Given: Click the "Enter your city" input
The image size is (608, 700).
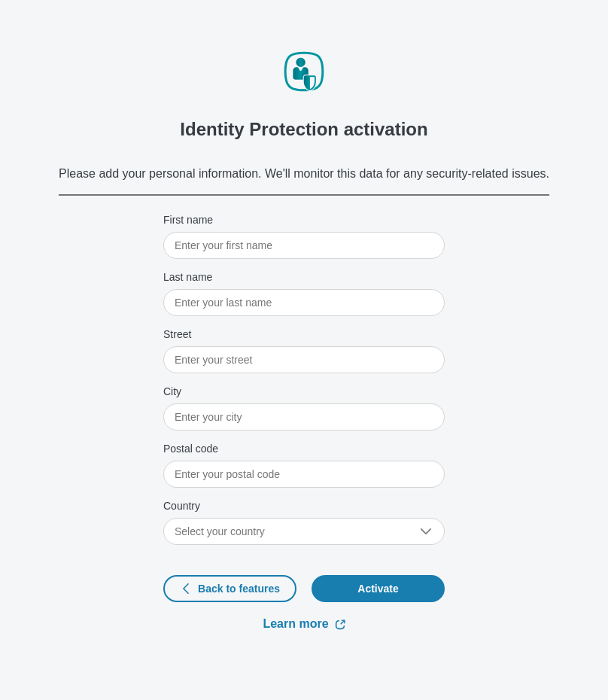Looking at the screenshot, I should 303,417.
